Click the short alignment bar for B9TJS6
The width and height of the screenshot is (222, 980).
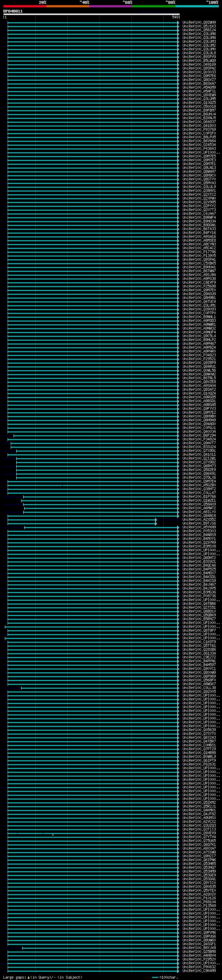pos(82,524)
